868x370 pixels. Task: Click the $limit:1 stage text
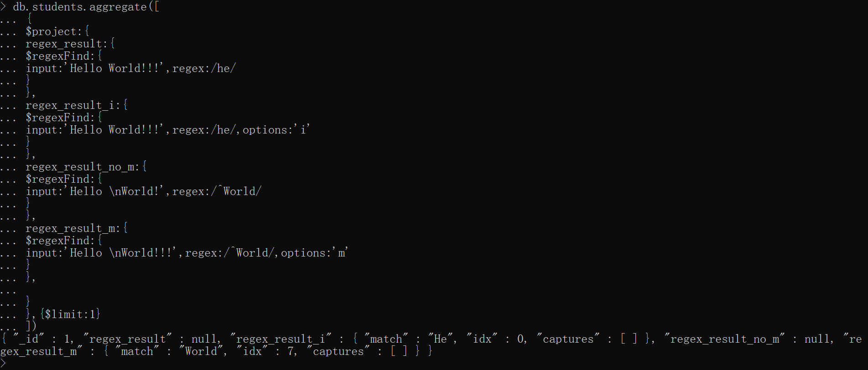(70, 314)
